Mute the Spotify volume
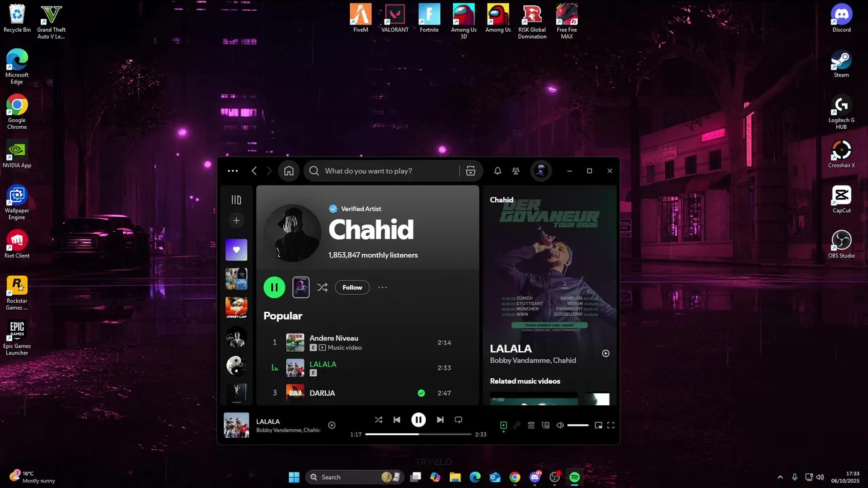Screen dimensions: 868x488 (x=560, y=425)
